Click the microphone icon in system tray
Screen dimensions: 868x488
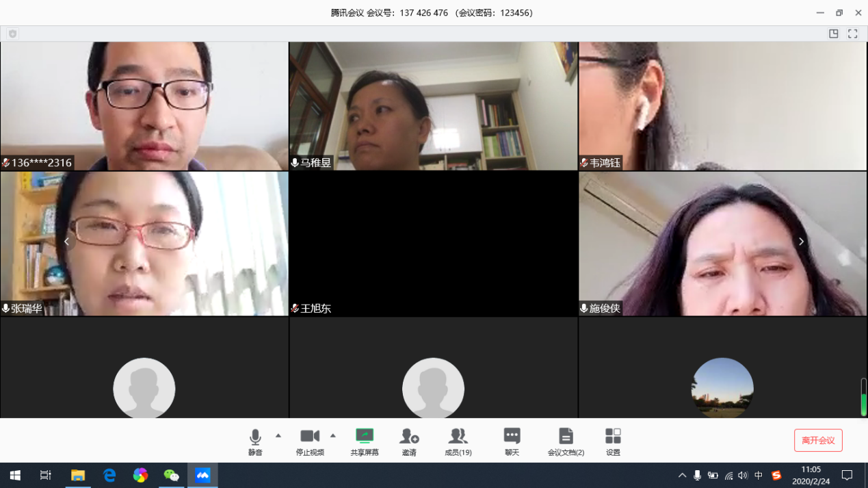tap(697, 475)
